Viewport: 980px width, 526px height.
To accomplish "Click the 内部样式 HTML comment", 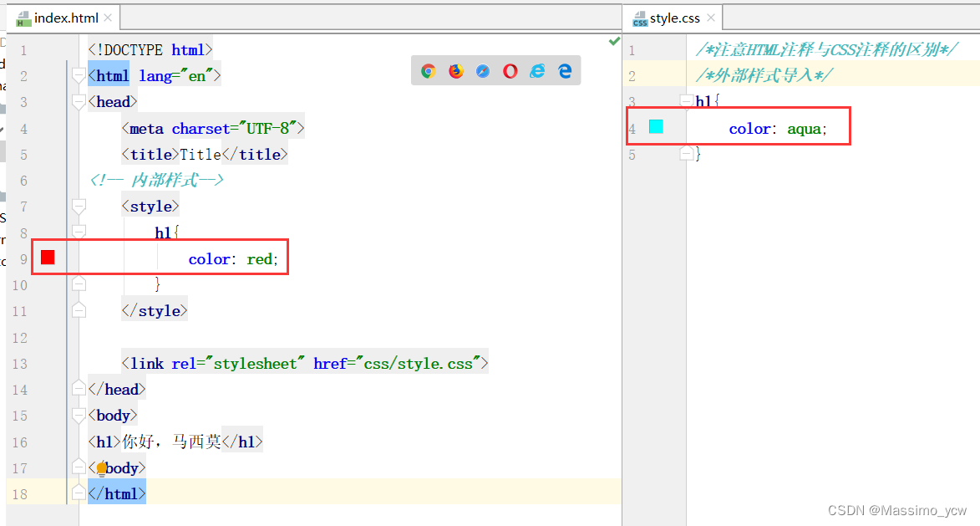I will point(156,180).
